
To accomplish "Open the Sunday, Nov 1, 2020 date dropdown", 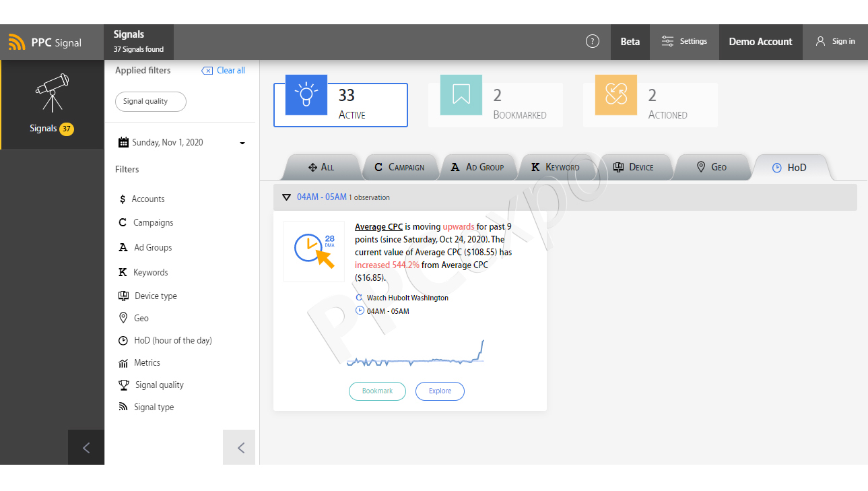I will tap(182, 143).
